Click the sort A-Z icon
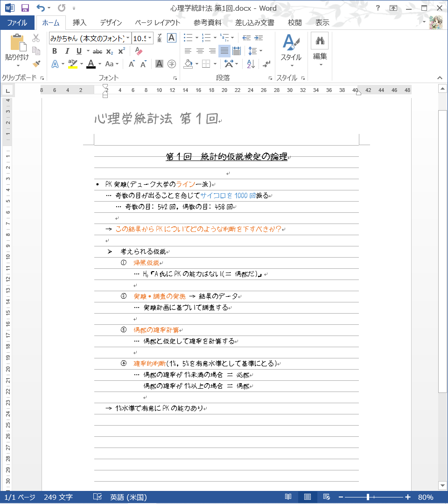This screenshot has height=504, width=448. click(251, 64)
